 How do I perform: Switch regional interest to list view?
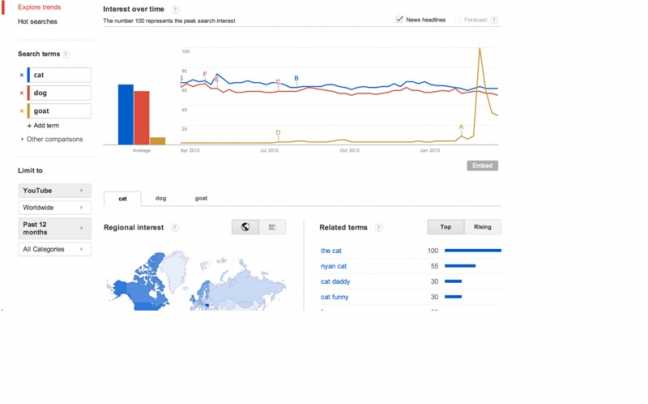272,227
